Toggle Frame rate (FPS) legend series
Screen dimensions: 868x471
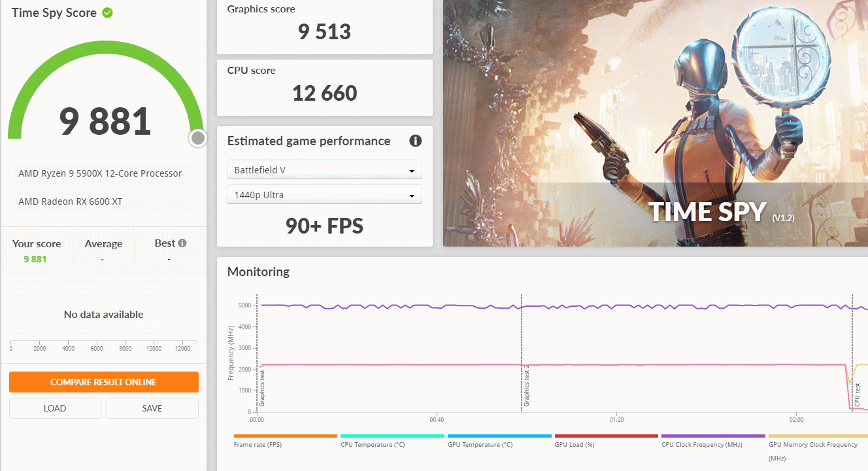pos(285,441)
